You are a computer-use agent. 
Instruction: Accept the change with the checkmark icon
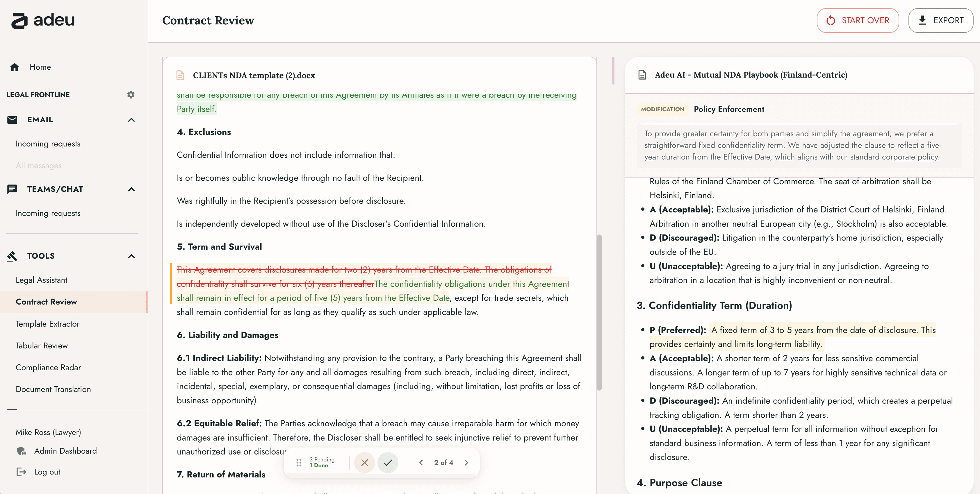point(388,462)
